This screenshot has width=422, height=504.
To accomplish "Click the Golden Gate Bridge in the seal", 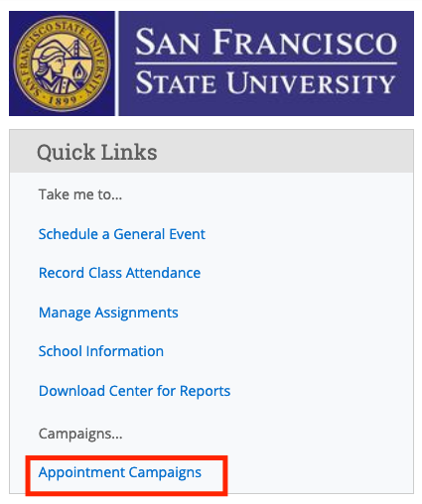I will [x=78, y=49].
